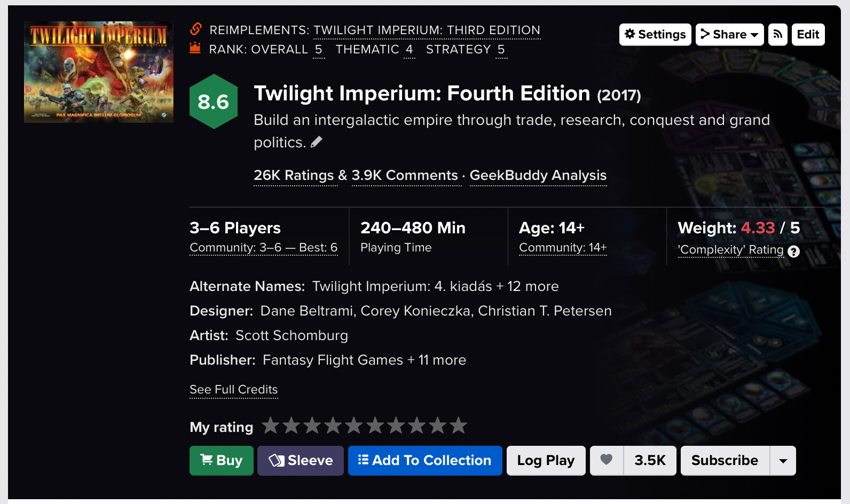Click the 8.6 rating hexagon badge
The image size is (850, 504).
coord(214,101)
